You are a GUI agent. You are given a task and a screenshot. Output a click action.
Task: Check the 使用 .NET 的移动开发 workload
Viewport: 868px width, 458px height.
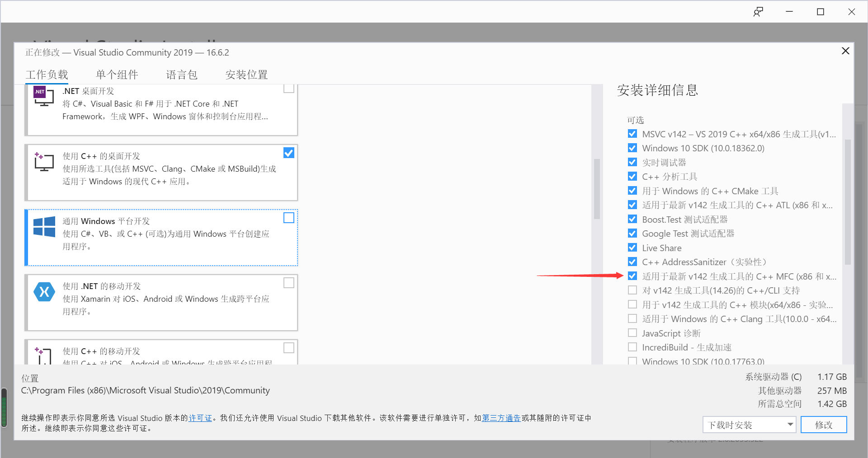(x=289, y=283)
